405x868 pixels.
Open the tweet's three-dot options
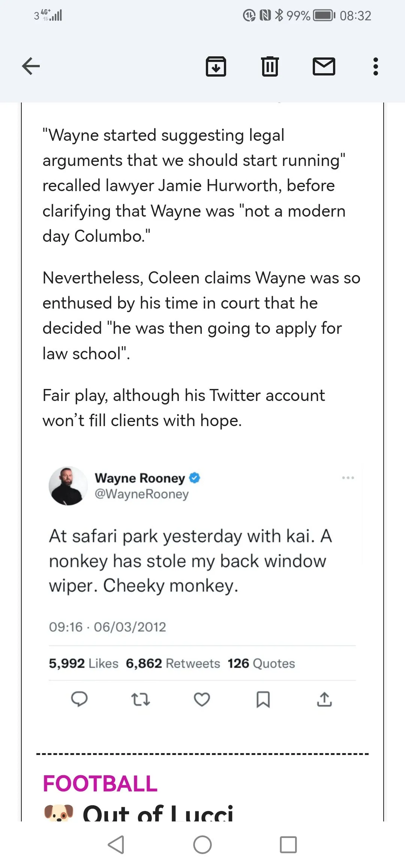pyautogui.click(x=348, y=478)
